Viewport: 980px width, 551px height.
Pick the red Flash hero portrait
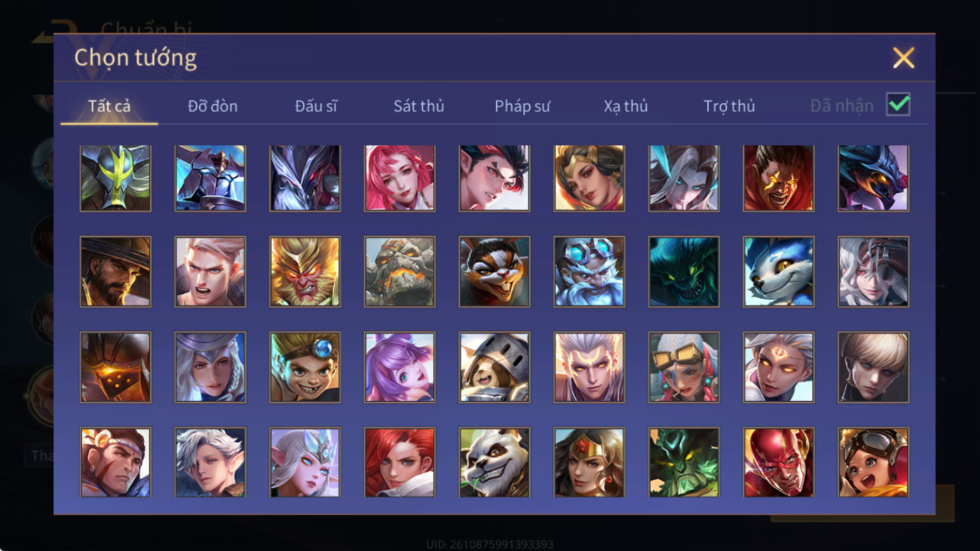point(778,462)
